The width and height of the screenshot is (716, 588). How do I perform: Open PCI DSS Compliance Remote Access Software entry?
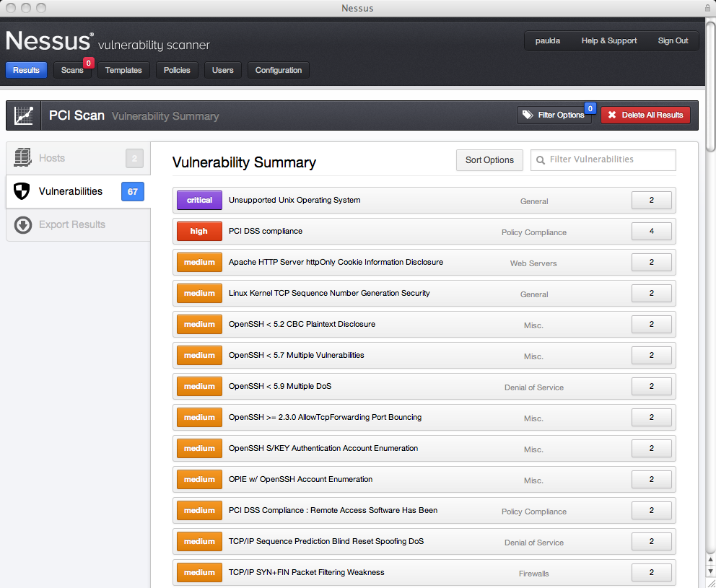(x=424, y=510)
